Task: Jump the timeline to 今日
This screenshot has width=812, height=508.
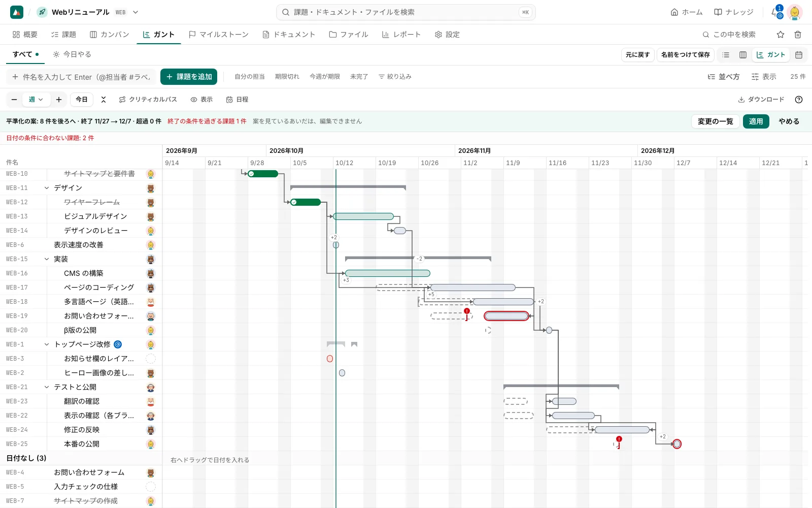Action: [x=82, y=100]
